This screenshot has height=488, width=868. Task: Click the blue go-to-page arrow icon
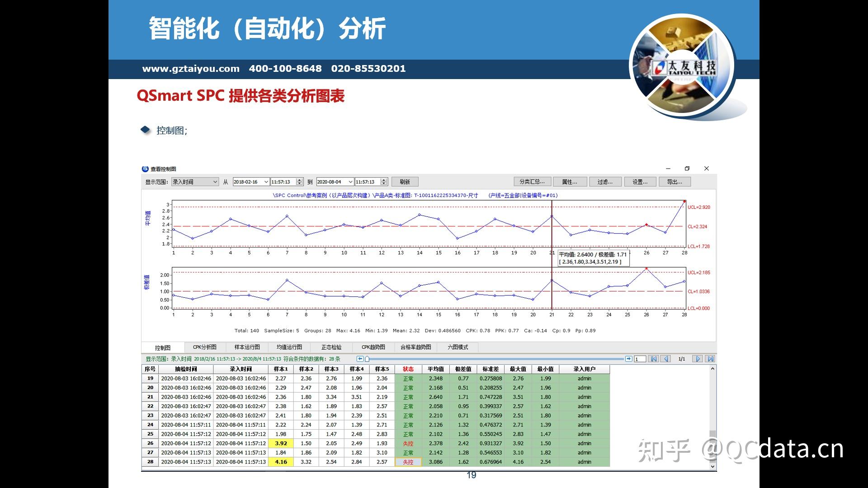tap(629, 358)
